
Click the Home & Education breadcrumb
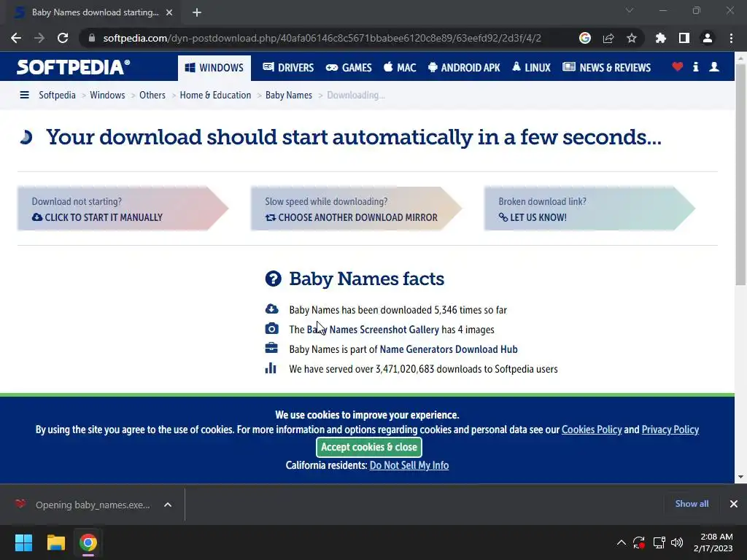tap(215, 96)
